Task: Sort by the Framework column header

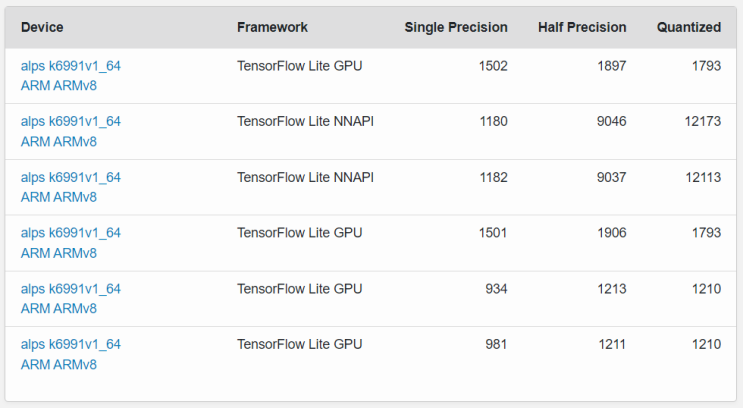Action: [x=272, y=28]
